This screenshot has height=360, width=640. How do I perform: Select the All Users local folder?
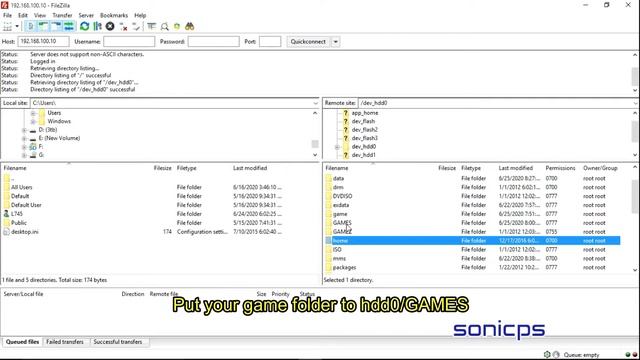coord(21,187)
